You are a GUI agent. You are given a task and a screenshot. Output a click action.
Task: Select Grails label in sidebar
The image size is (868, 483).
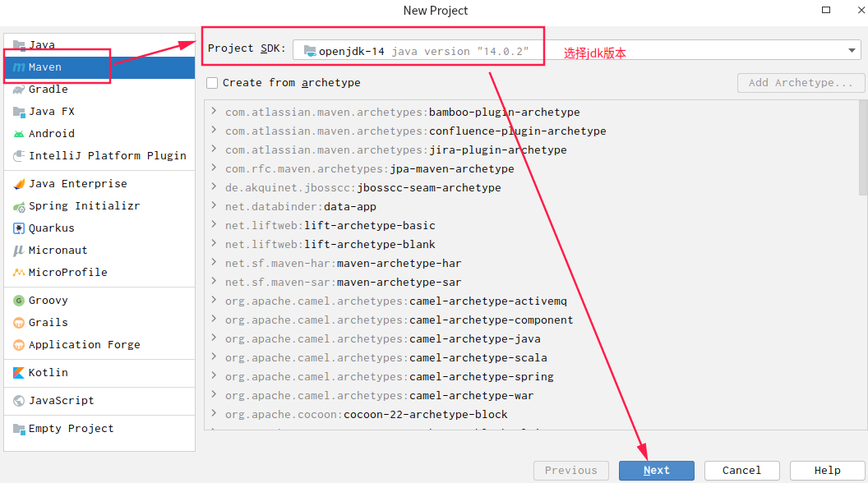coord(48,323)
